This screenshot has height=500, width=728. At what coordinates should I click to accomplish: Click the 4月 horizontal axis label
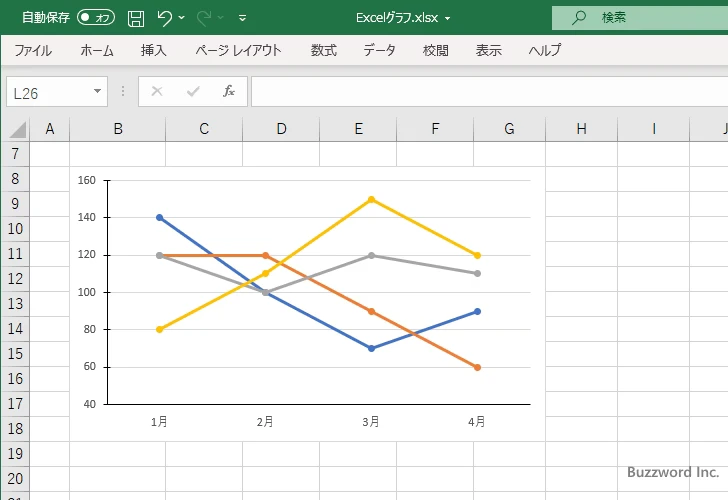477,422
